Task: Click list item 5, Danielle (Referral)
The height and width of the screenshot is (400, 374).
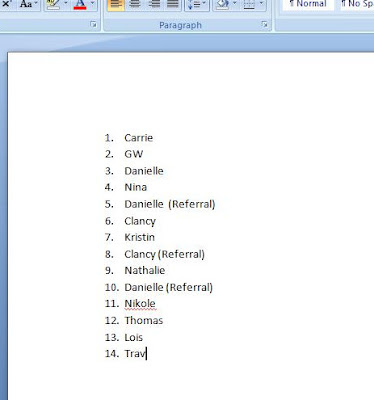Action: [x=170, y=204]
